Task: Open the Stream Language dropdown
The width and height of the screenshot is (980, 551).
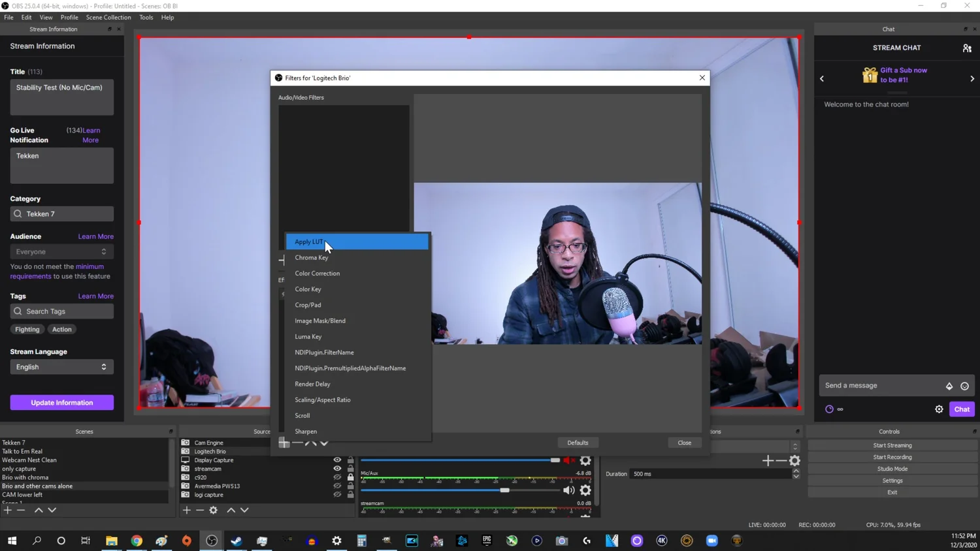Action: 61,366
